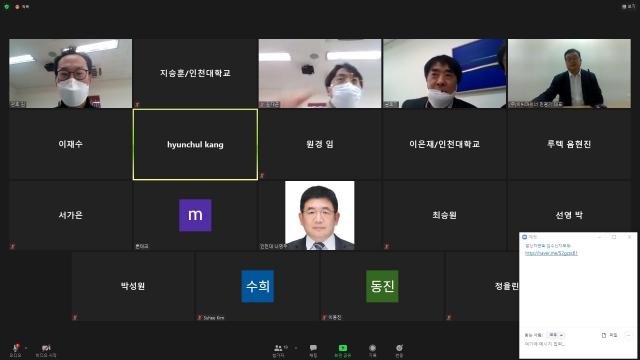640x360 pixels.
Task: Select the hyunchul kang participant tile
Action: pos(195,144)
